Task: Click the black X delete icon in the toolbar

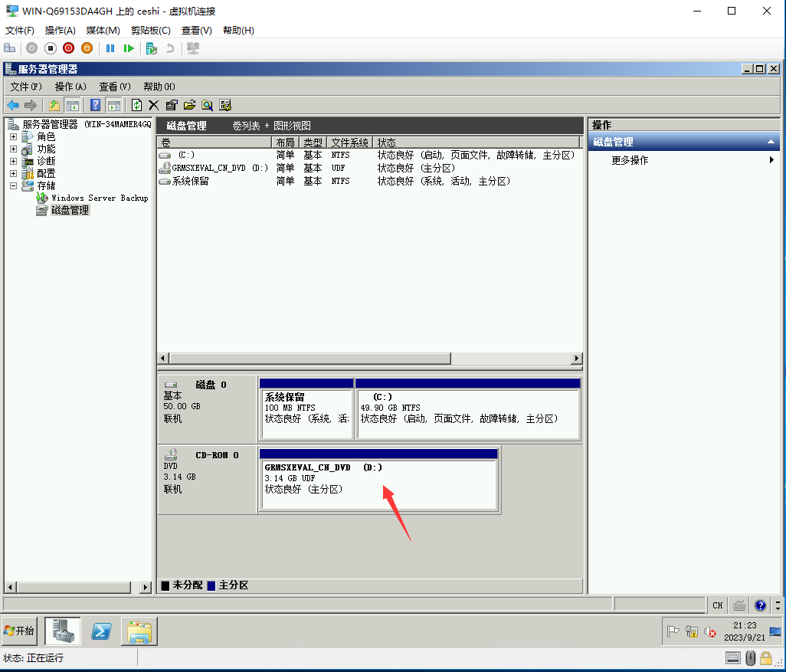Action: pyautogui.click(x=154, y=105)
